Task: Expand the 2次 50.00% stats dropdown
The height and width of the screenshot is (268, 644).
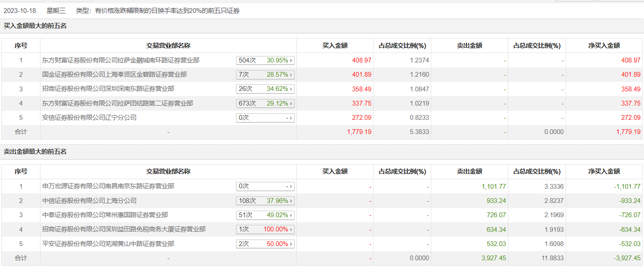Action: point(291,244)
